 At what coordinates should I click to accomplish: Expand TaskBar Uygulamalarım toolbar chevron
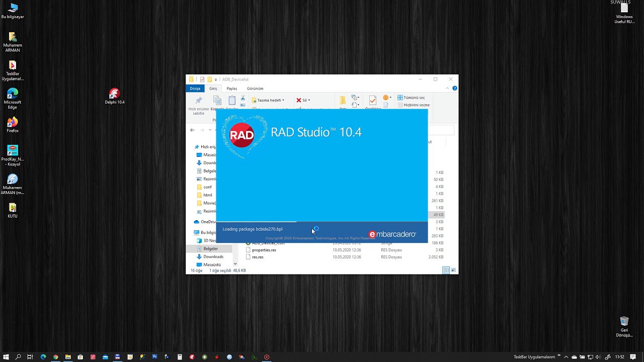click(x=558, y=356)
